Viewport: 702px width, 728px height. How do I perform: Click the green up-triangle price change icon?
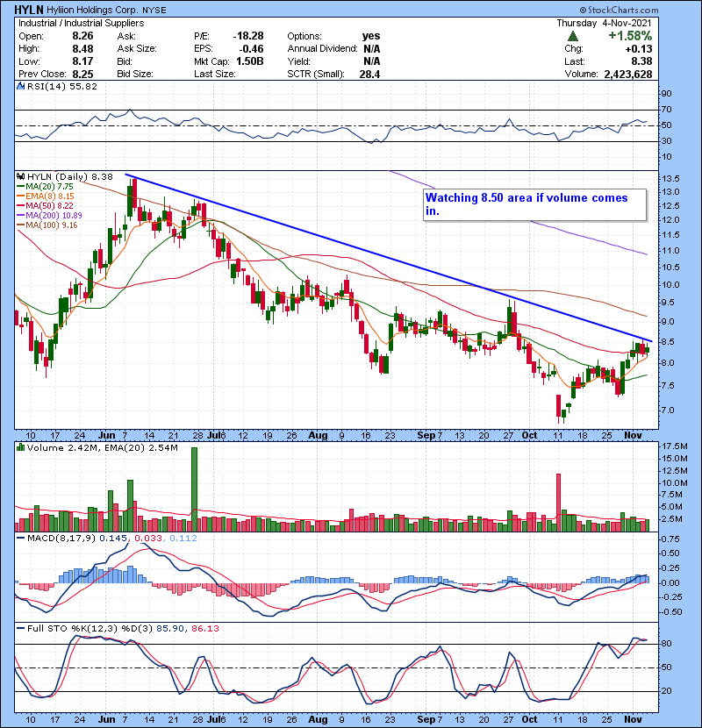pyautogui.click(x=573, y=36)
